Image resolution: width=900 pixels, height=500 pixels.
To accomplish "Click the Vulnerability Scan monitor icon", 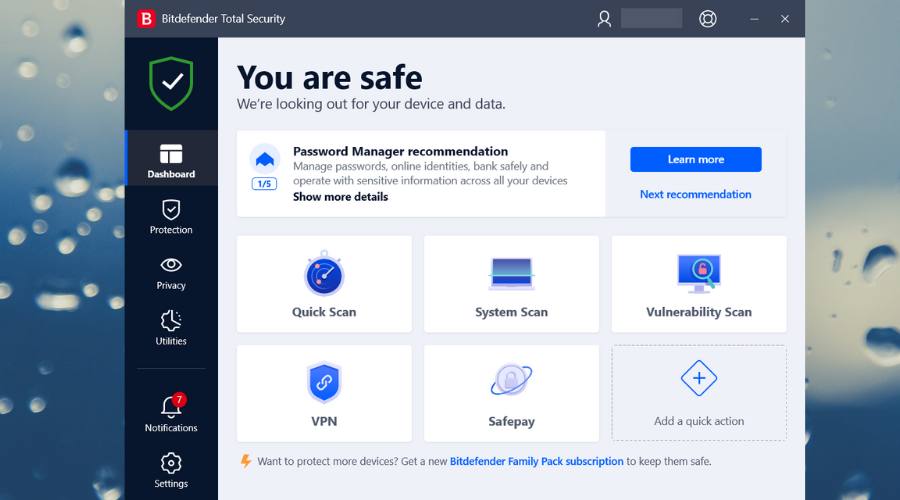I will 699,274.
